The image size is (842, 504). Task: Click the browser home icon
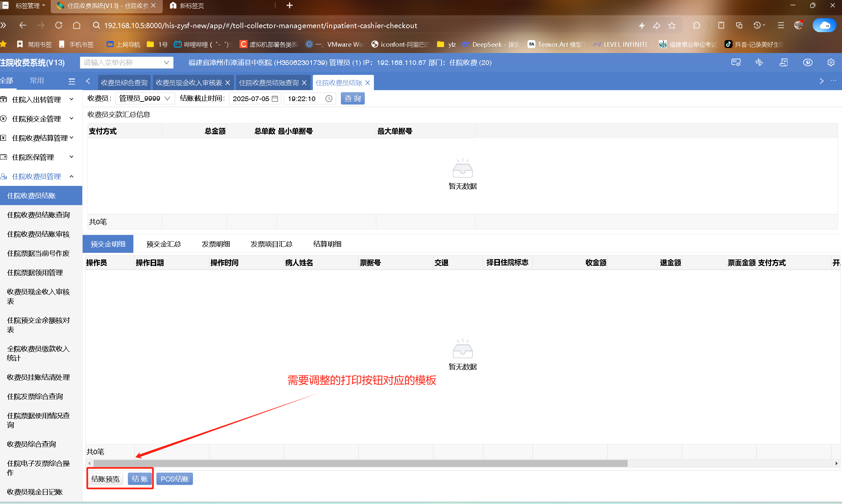pos(77,26)
